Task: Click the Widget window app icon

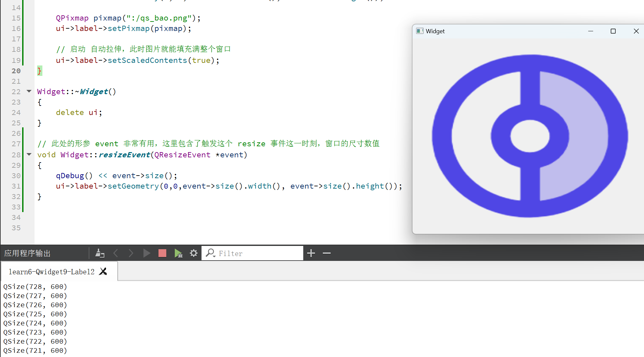Action: click(420, 31)
